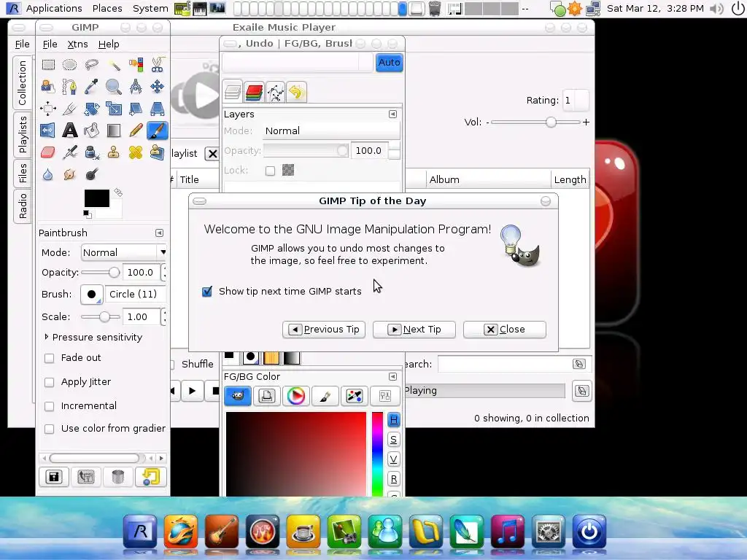Select the Heal tool
The height and width of the screenshot is (560, 747).
coord(135,152)
